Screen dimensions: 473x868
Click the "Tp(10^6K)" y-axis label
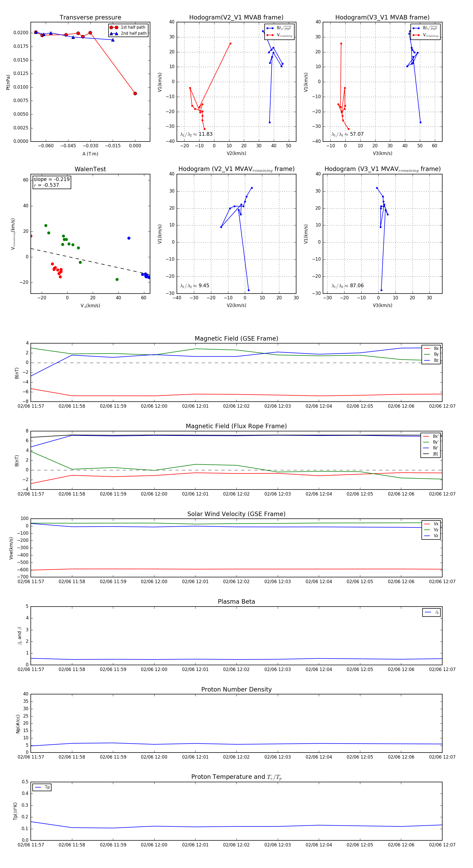coord(15,811)
